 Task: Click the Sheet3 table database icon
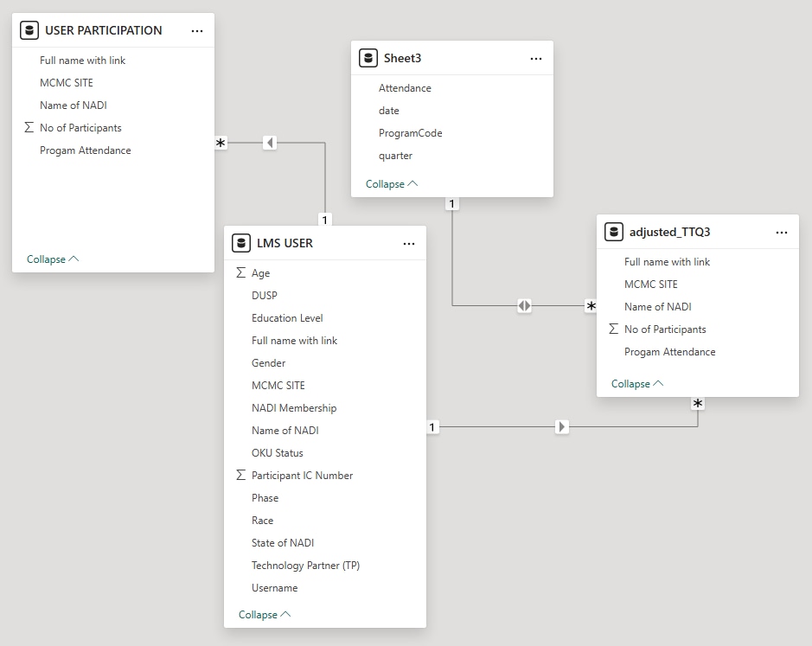tap(368, 58)
